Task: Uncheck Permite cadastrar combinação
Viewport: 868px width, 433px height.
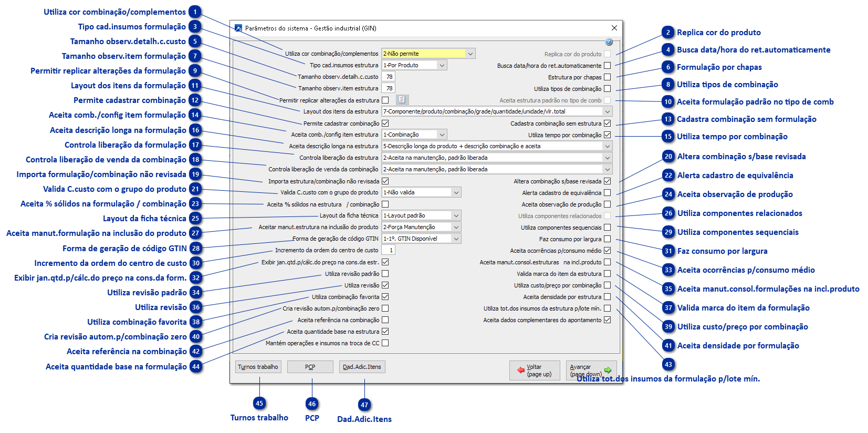Action: click(x=385, y=123)
